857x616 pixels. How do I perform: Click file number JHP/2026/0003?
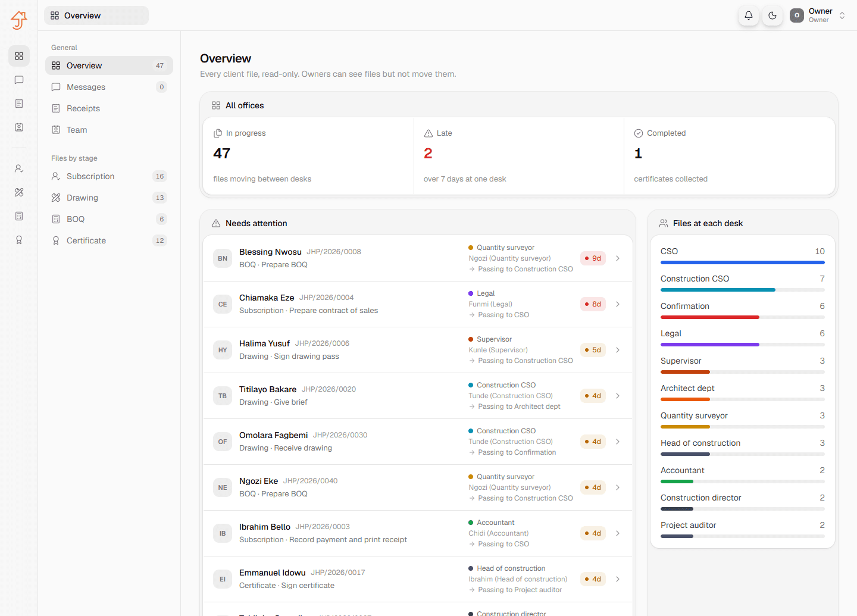(x=323, y=527)
